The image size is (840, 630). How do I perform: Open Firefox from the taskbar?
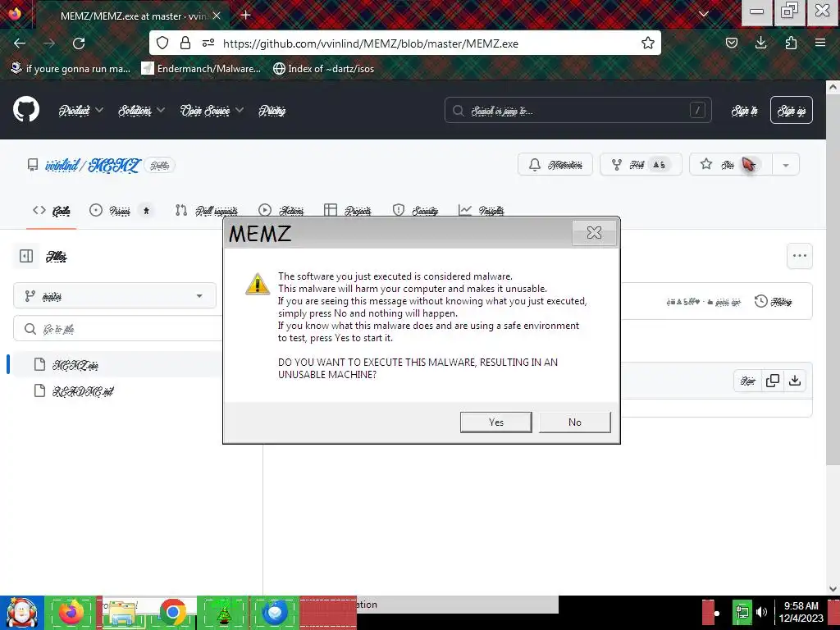point(71,613)
